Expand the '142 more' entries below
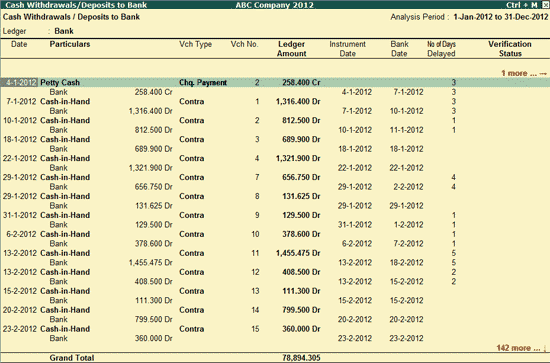This screenshot has height=363, width=550. tap(521, 348)
